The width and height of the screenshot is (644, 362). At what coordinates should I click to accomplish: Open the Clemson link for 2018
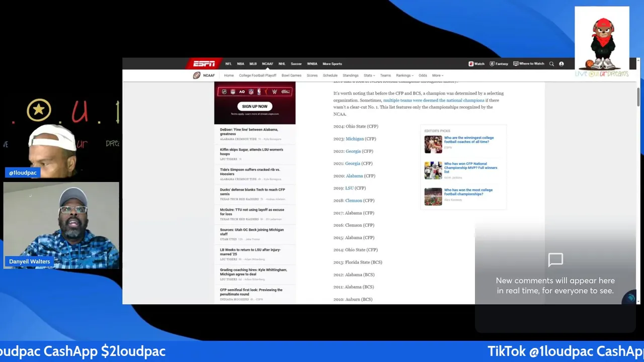(354, 201)
